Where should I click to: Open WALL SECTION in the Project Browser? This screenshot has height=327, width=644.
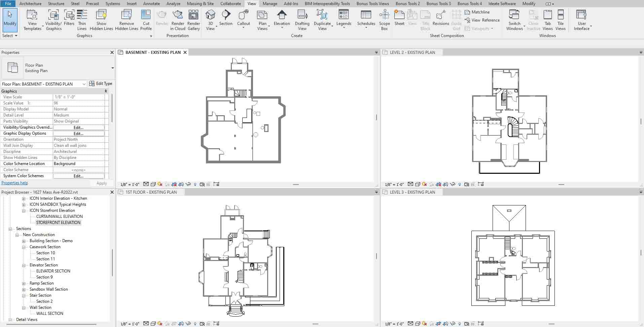49,314
